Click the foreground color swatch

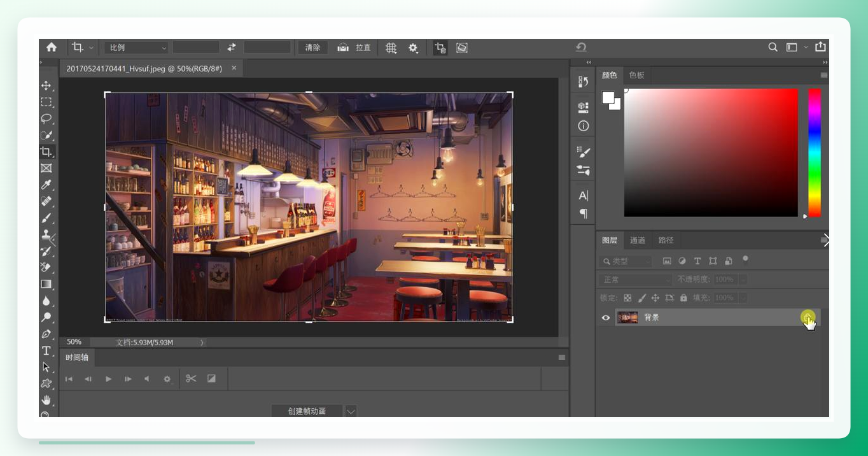tap(608, 97)
